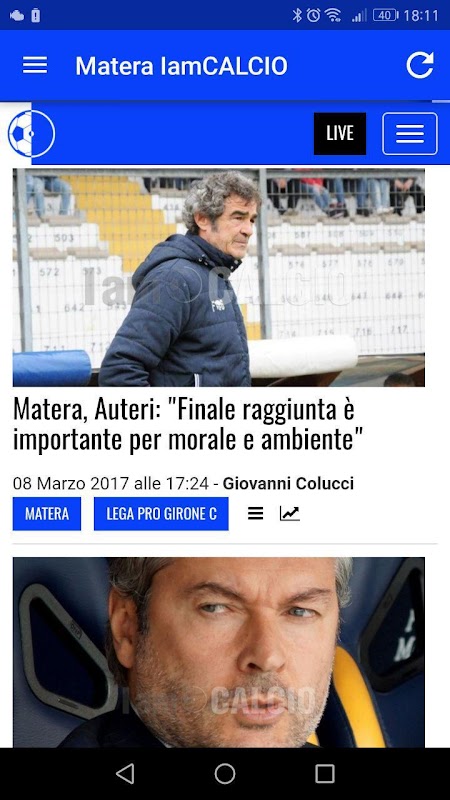Tap the Wi-Fi status icon
The image size is (450, 800).
(333, 15)
